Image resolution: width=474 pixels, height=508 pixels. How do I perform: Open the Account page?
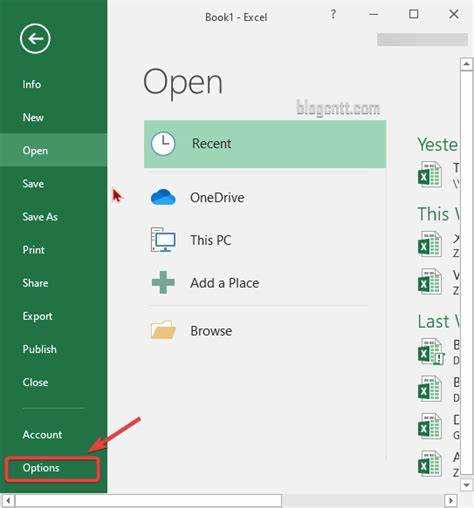click(42, 434)
